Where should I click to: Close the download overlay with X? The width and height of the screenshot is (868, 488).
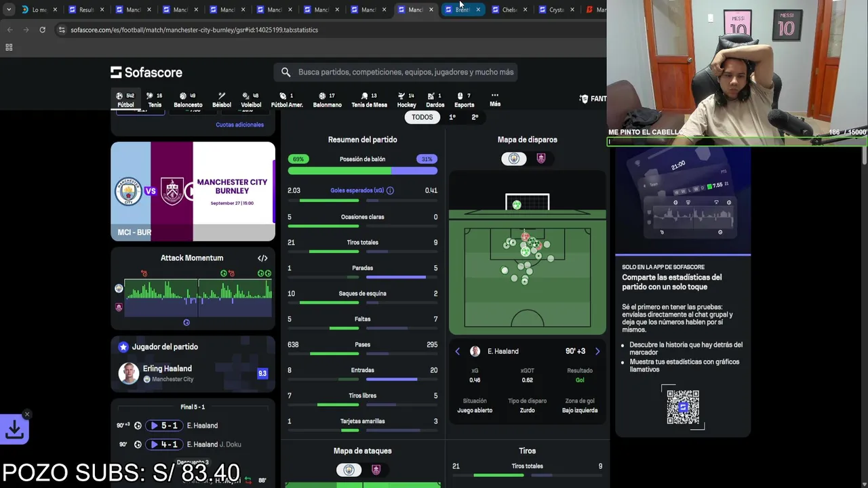coord(27,413)
